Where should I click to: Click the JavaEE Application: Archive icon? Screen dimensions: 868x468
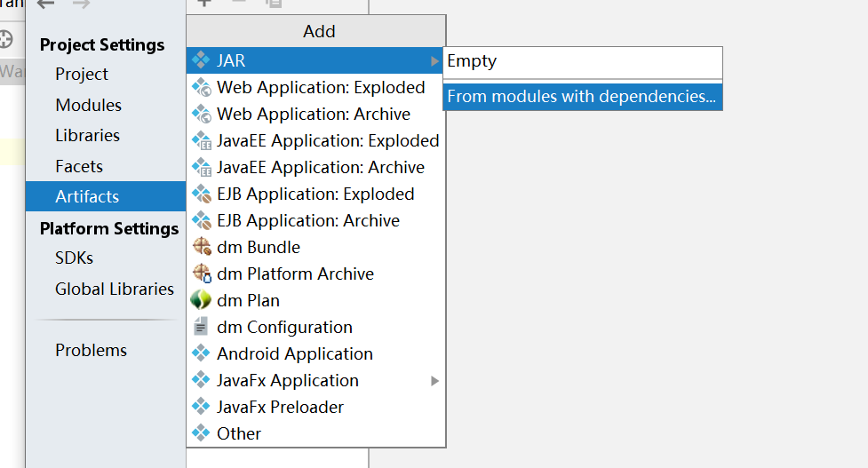point(201,167)
